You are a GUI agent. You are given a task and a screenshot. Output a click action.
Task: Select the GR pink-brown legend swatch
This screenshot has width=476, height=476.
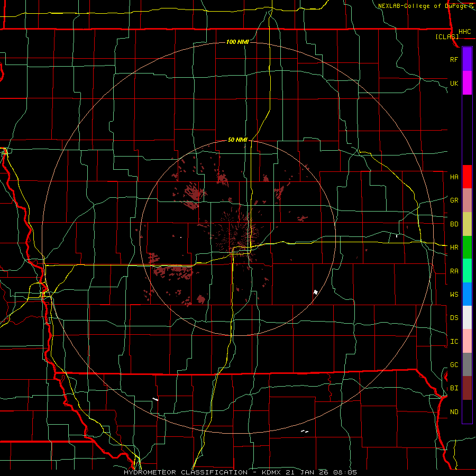tap(467, 200)
